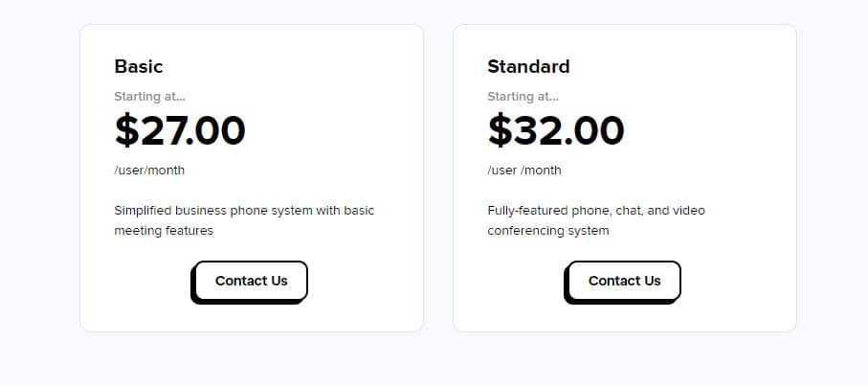Click 'Starting at...' above the $27.00 price
The width and height of the screenshot is (868, 388).
click(x=150, y=97)
